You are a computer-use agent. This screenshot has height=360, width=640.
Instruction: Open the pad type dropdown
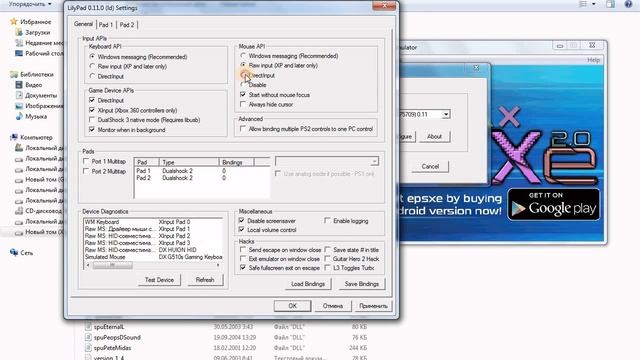374,162
